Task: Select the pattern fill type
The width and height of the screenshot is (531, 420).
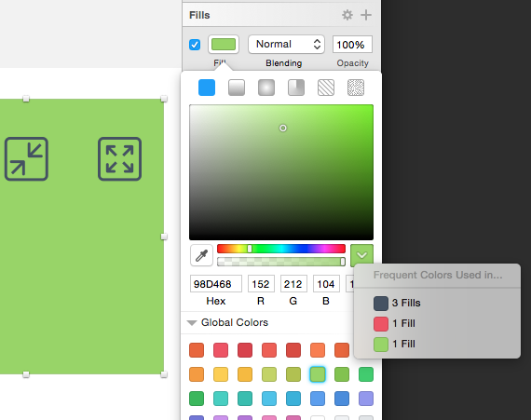Action: (326, 88)
